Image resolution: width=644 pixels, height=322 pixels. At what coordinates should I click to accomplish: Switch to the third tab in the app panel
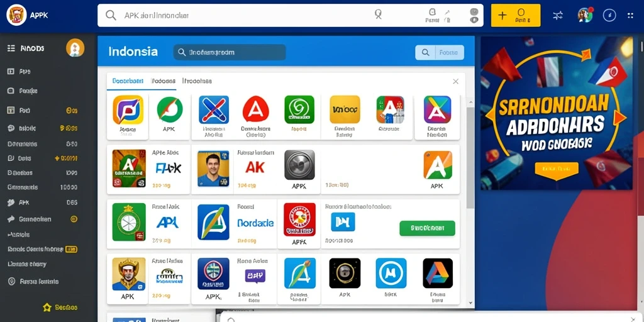(197, 81)
